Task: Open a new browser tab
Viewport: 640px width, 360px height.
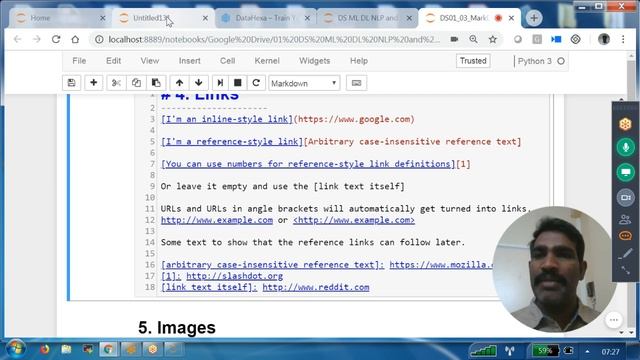Action: coord(534,18)
